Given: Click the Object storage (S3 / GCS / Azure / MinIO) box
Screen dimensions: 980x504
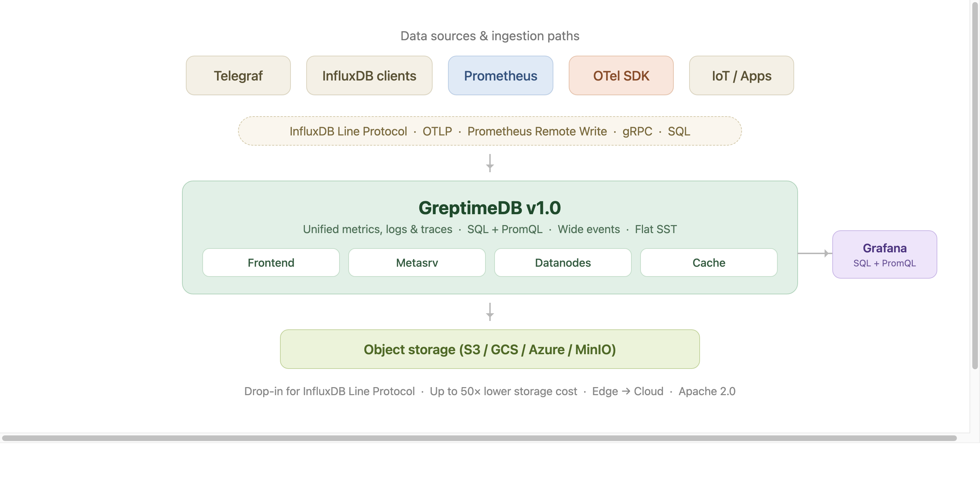Looking at the screenshot, I should click(x=490, y=349).
